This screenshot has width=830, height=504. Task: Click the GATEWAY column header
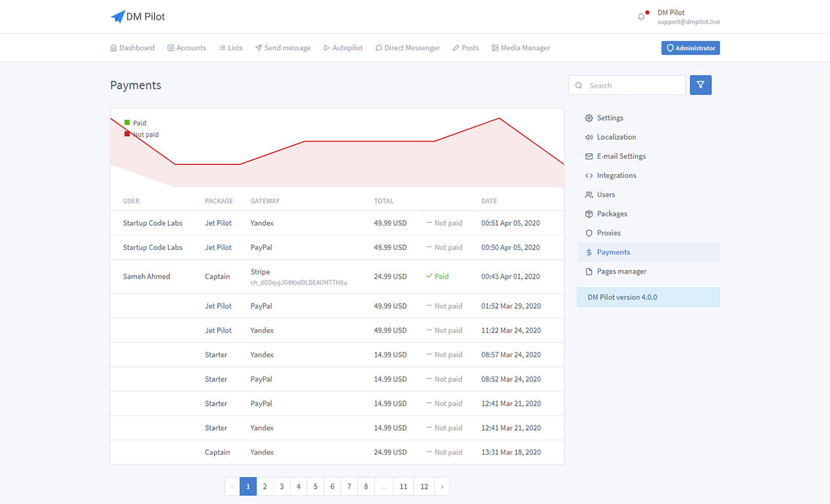[x=265, y=201]
